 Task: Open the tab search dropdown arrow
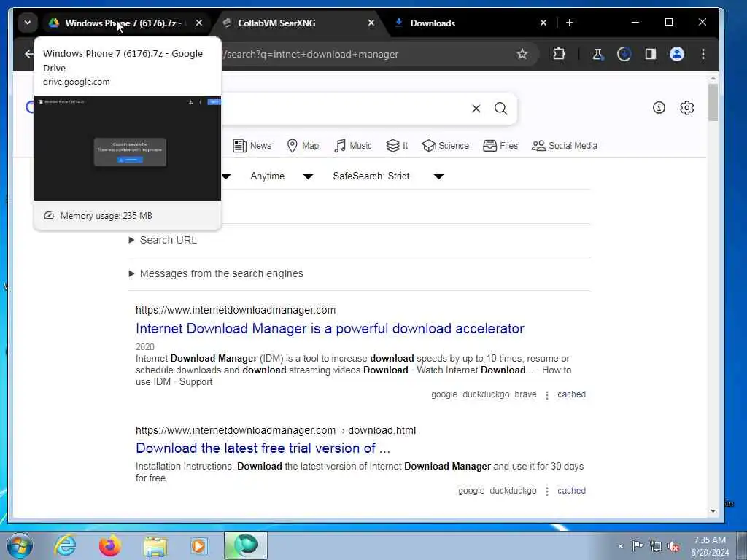pos(28,23)
